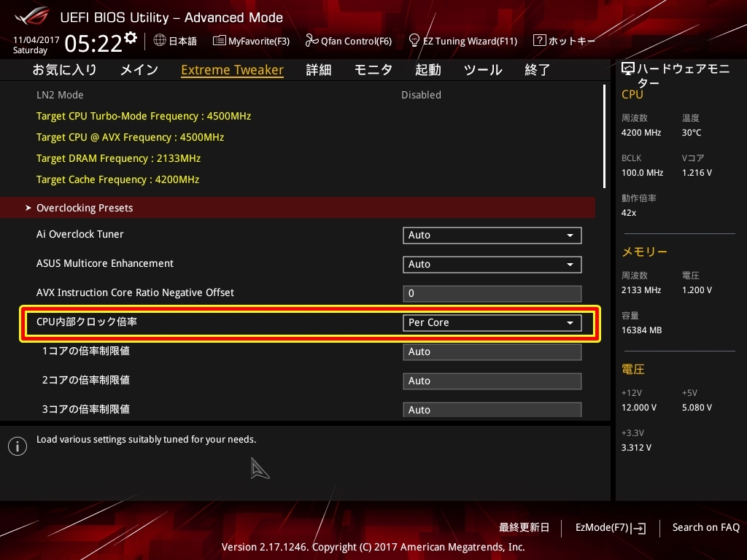Image resolution: width=747 pixels, height=560 pixels.
Task: Switch to the 終了 tab
Action: click(537, 70)
